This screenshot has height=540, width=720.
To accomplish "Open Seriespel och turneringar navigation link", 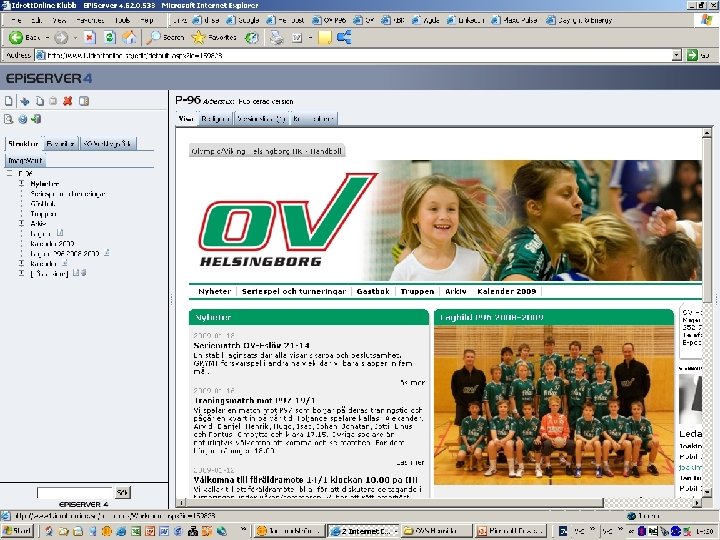I will (x=294, y=291).
